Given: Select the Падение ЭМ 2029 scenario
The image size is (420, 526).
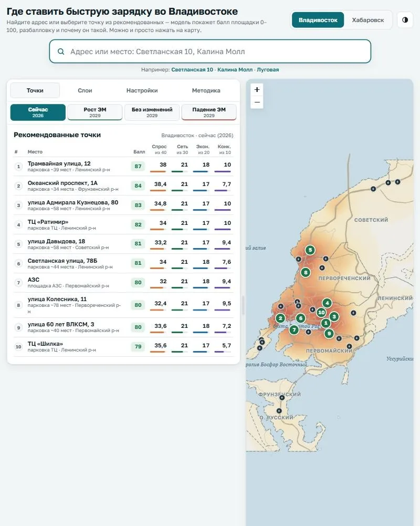Looking at the screenshot, I should point(209,112).
